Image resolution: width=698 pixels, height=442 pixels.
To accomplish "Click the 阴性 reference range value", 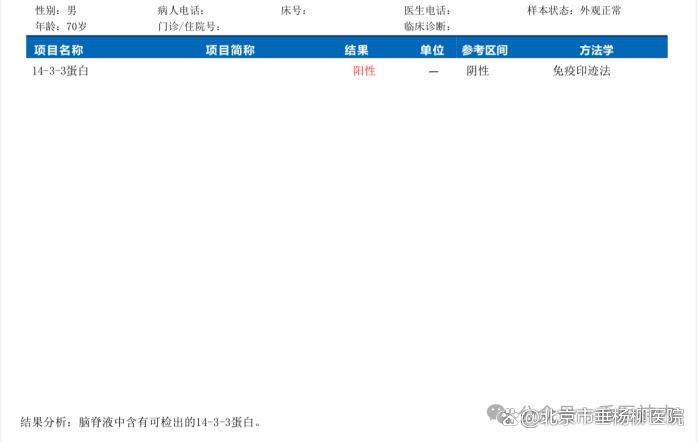I will click(x=478, y=71).
